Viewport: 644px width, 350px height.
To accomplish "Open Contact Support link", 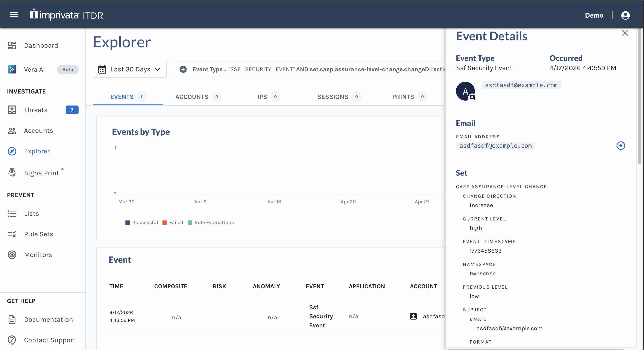I will pyautogui.click(x=50, y=340).
